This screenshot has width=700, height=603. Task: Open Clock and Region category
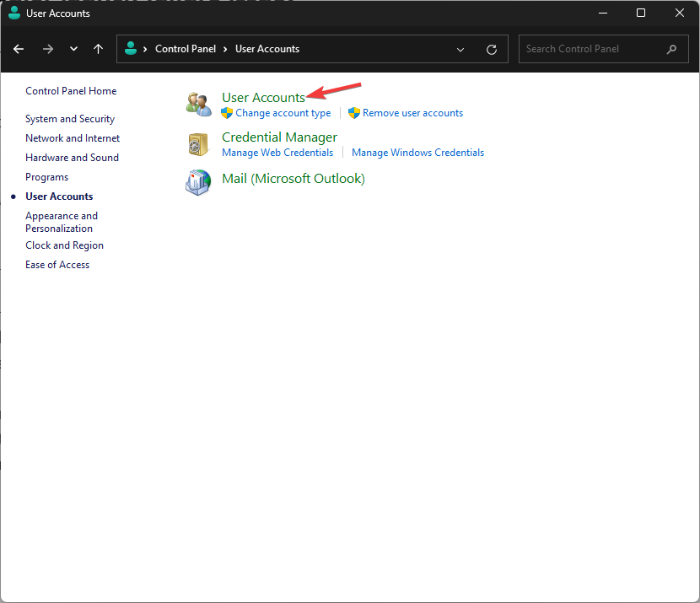[64, 245]
